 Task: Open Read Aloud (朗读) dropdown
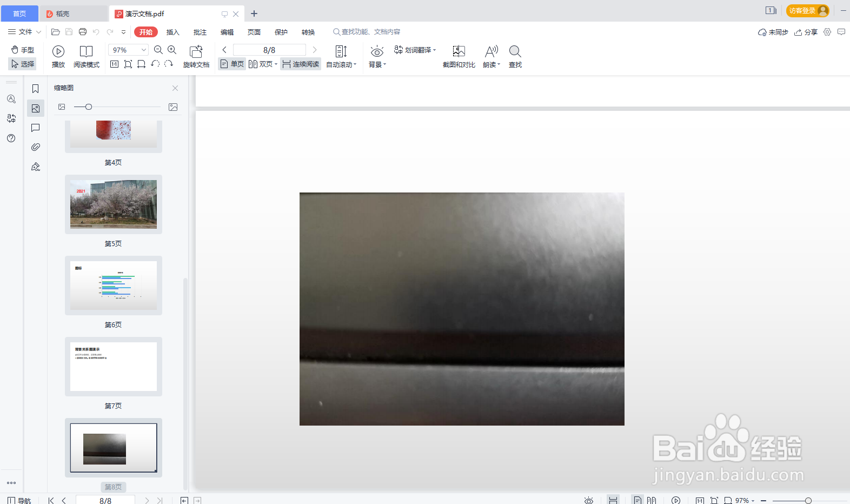(492, 57)
